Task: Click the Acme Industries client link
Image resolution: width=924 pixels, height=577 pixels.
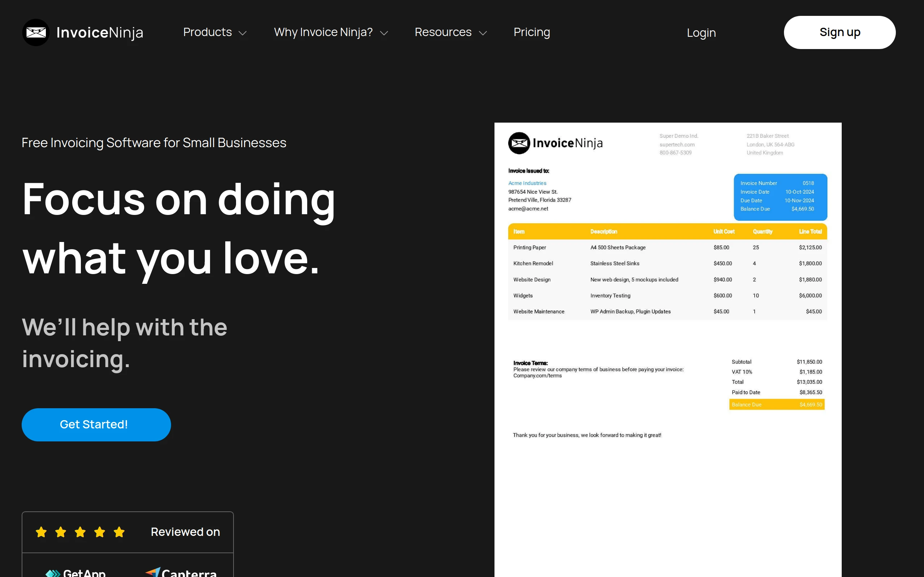Action: coord(527,183)
